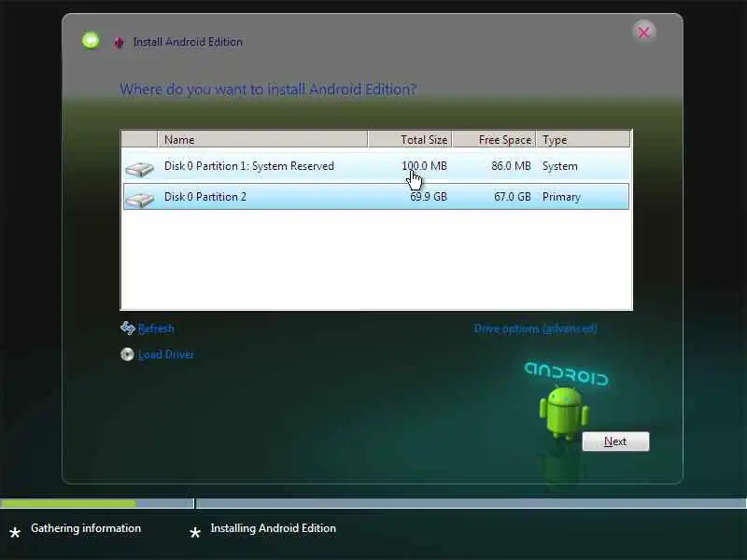
Task: Sort by Type column header
Action: [x=583, y=139]
